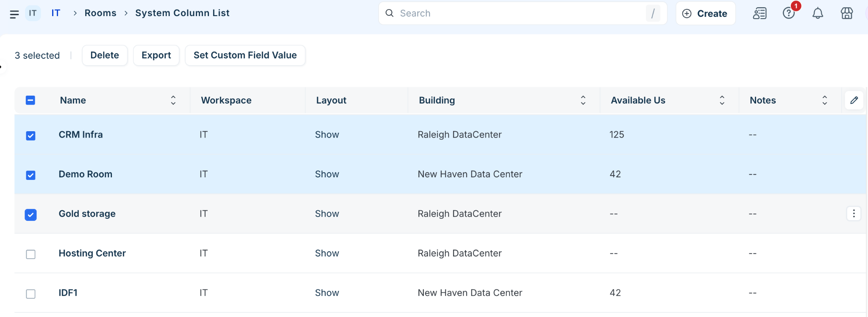Screen dimensions: 868x317
Task: Uncheck the Gold storage row checkbox
Action: (x=31, y=215)
